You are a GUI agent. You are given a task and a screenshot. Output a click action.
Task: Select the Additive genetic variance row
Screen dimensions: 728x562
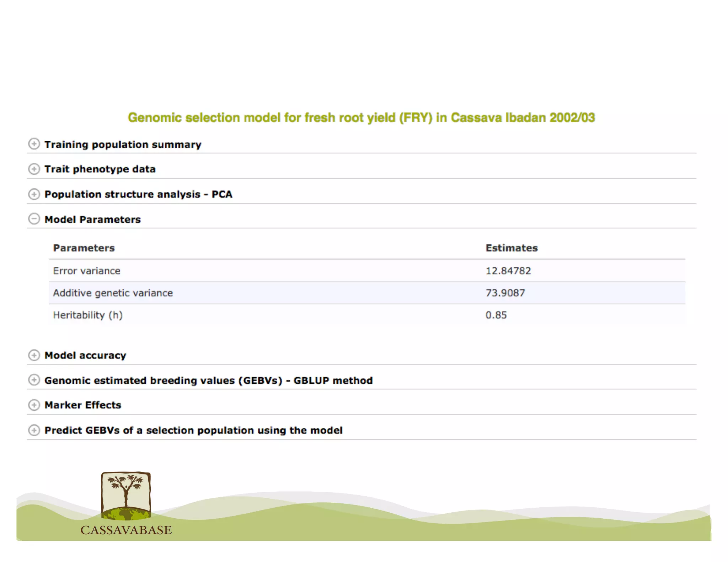coord(113,293)
